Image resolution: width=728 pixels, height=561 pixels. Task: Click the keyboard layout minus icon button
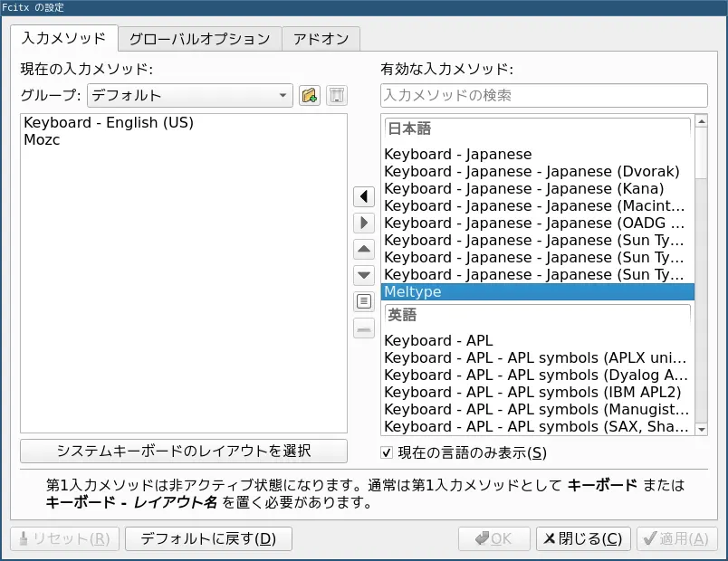[x=363, y=328]
